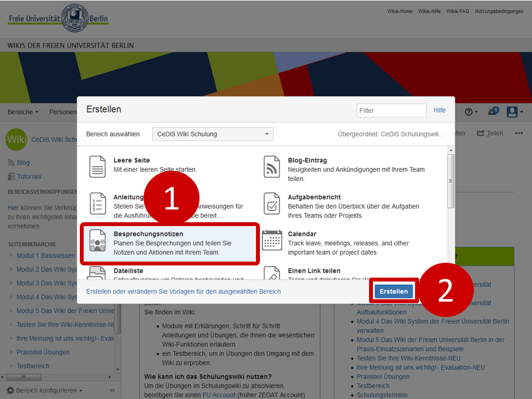Click the Calendar description text

349,248
